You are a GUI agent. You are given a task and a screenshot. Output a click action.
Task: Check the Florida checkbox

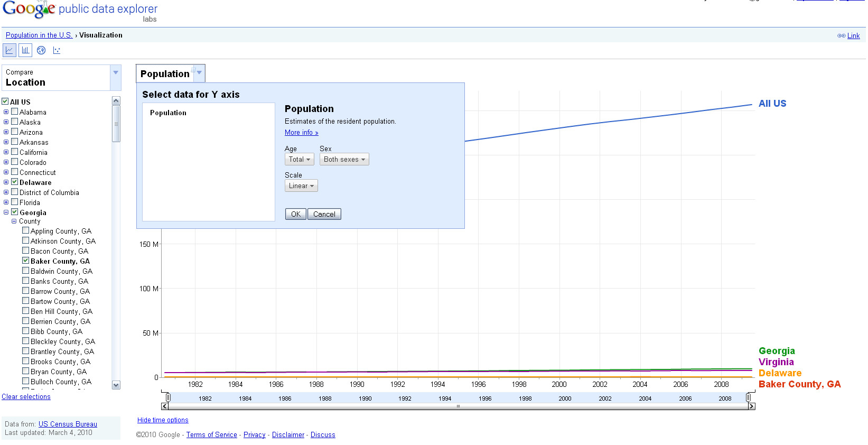(x=15, y=202)
